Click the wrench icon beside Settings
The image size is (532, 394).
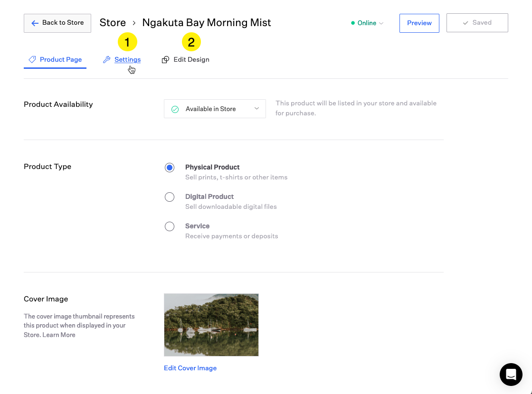coord(107,60)
